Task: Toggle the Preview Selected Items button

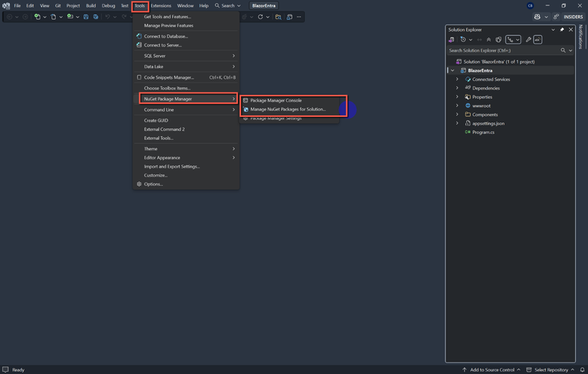Action: (537, 40)
